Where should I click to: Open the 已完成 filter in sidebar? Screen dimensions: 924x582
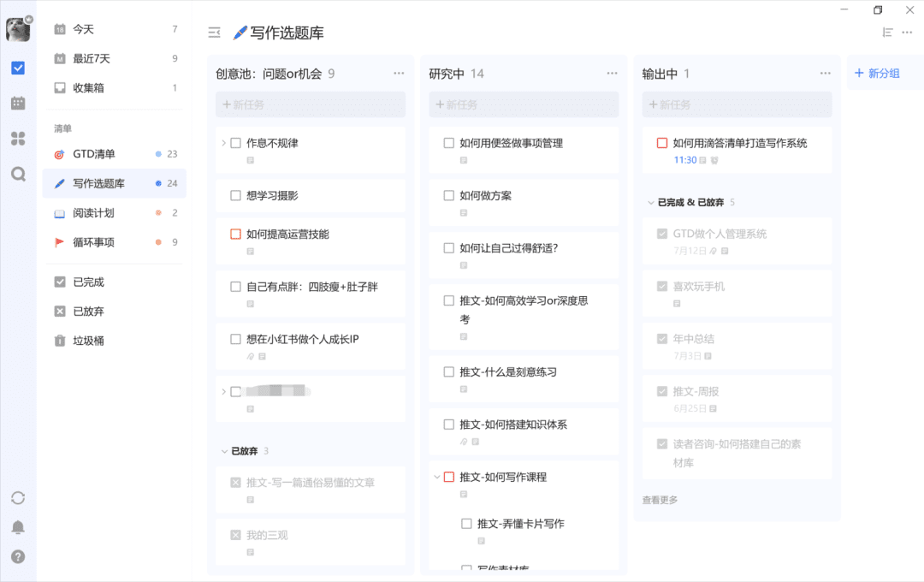pyautogui.click(x=115, y=282)
